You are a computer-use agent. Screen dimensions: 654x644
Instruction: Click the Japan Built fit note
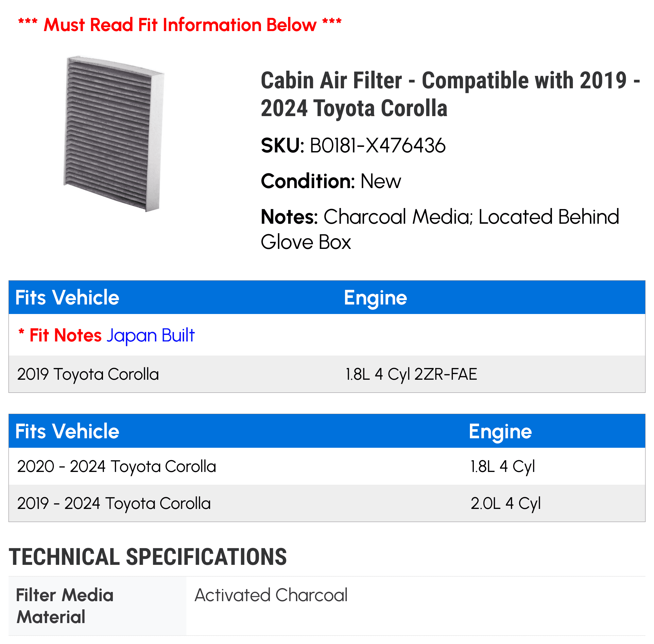click(150, 335)
